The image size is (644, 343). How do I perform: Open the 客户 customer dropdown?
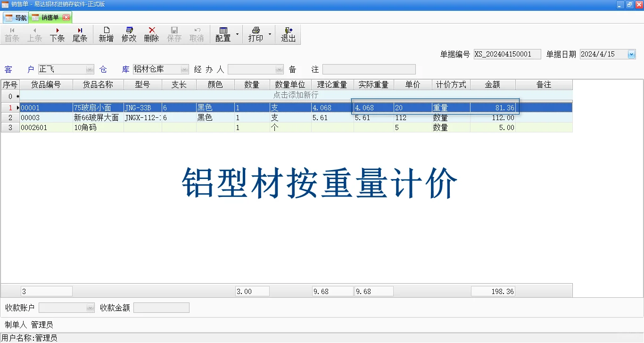click(x=90, y=69)
